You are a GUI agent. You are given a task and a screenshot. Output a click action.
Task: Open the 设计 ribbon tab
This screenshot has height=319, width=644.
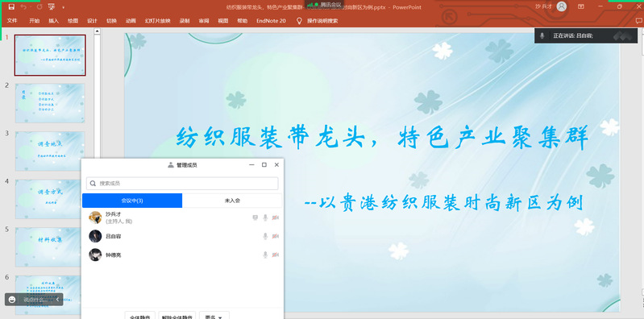point(93,20)
